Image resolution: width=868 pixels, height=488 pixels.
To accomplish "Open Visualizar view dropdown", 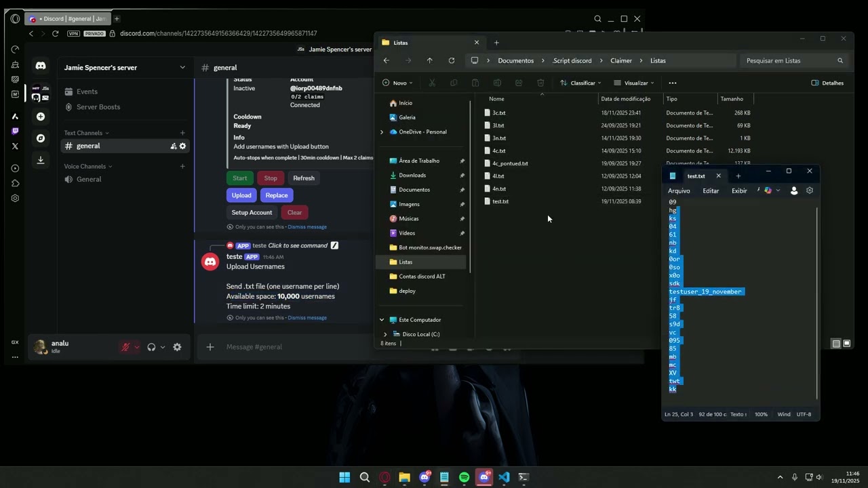I will click(x=634, y=83).
